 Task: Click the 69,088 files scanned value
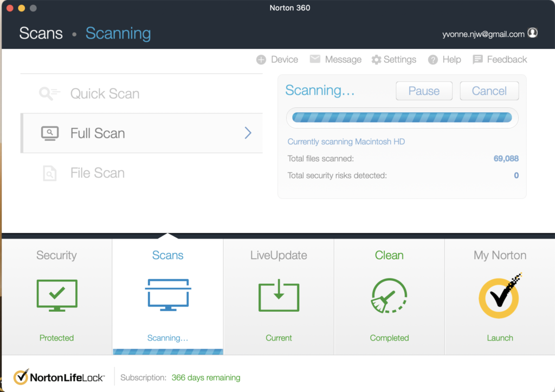point(506,158)
